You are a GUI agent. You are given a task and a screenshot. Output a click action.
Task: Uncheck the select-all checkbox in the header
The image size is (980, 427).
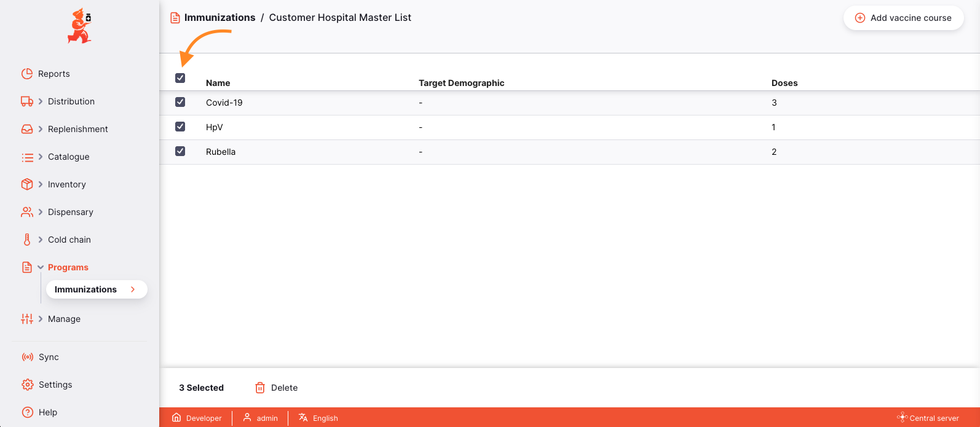180,78
